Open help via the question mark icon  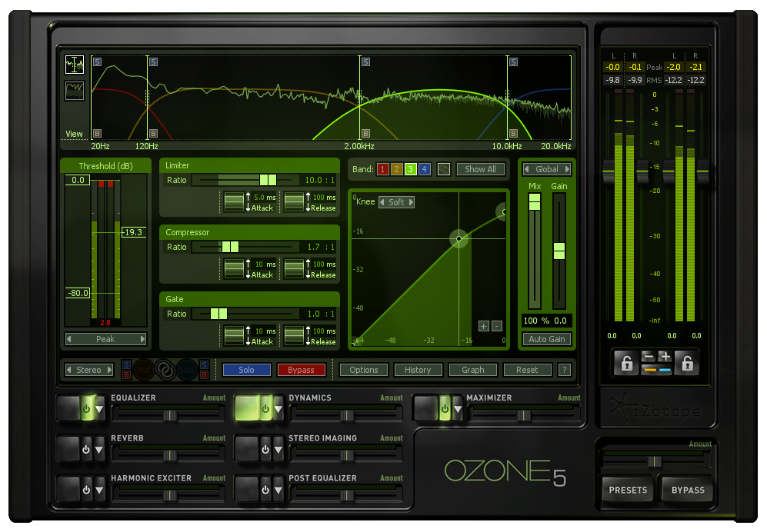[564, 370]
